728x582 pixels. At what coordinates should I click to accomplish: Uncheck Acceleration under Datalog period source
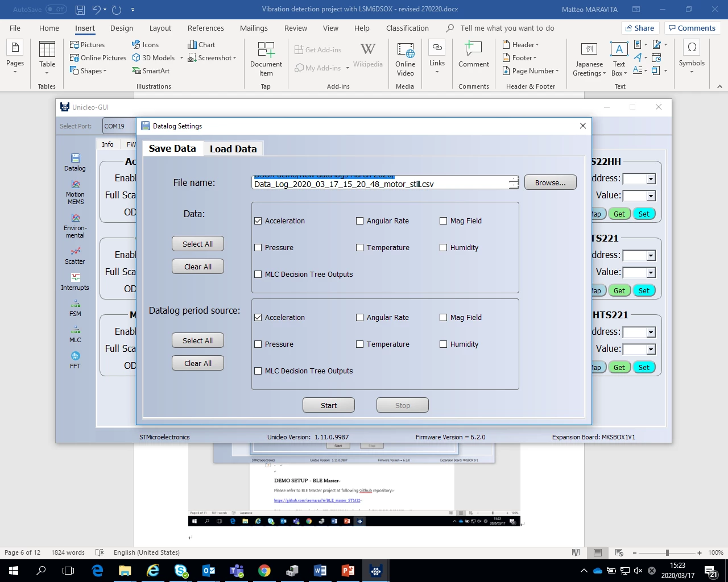coord(258,317)
